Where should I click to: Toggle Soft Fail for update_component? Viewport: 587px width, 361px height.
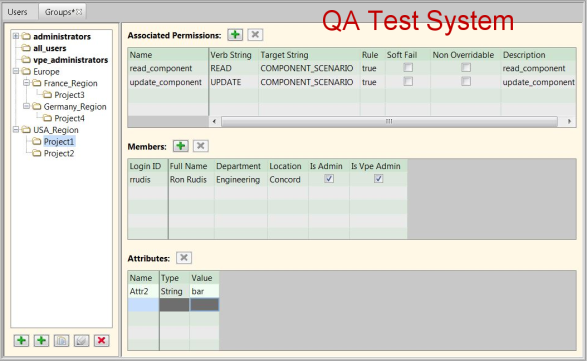click(x=408, y=81)
